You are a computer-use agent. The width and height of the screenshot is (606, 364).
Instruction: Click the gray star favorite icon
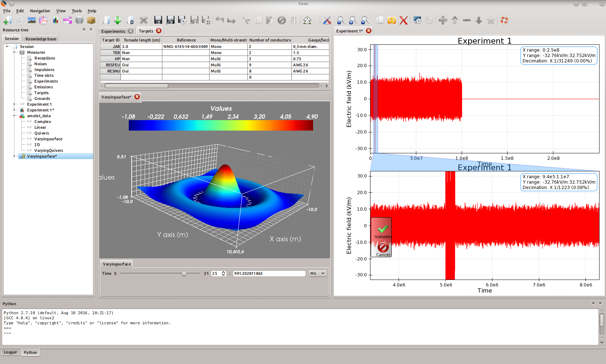491,20
